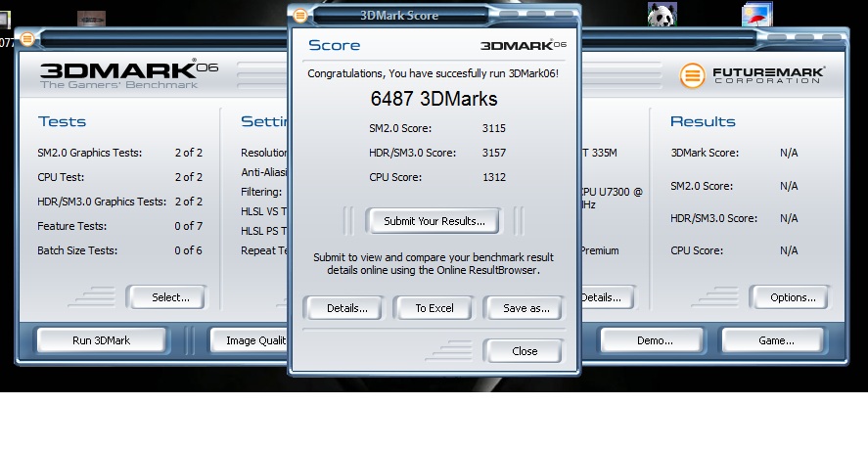Open system Details in main window
Image resolution: width=868 pixels, height=450 pixels.
click(608, 297)
